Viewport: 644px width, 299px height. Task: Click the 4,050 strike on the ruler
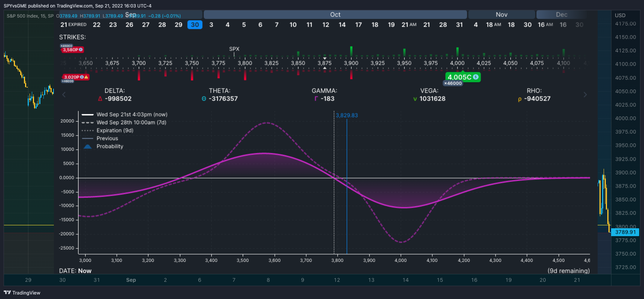510,63
